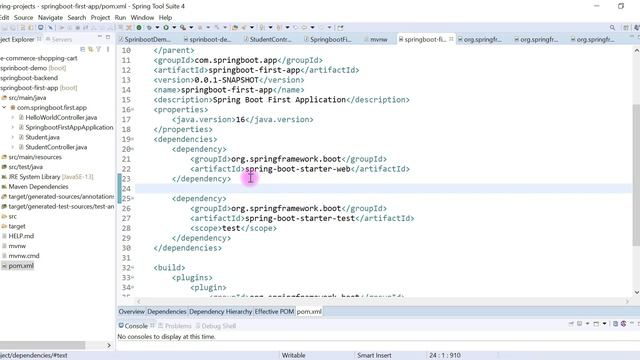Viewport: 640px width, 360px height.
Task: Switch to the StudentContr... editor tab
Action: (x=268, y=39)
